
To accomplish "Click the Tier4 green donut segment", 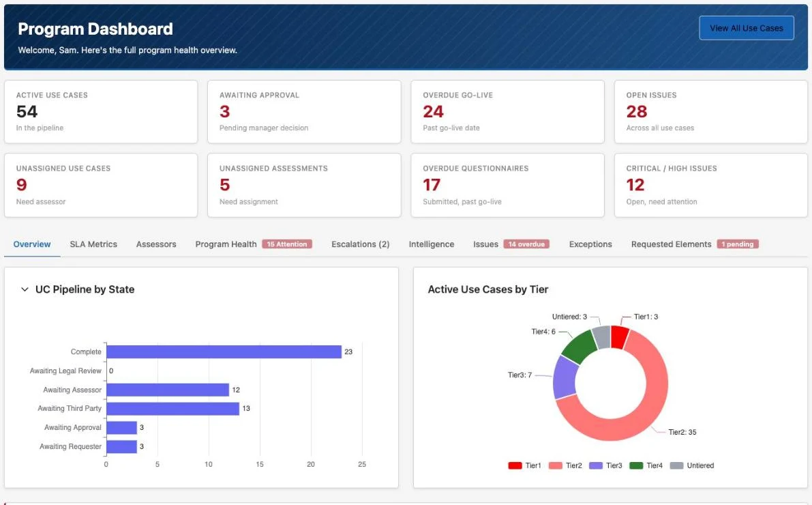I will 580,345.
